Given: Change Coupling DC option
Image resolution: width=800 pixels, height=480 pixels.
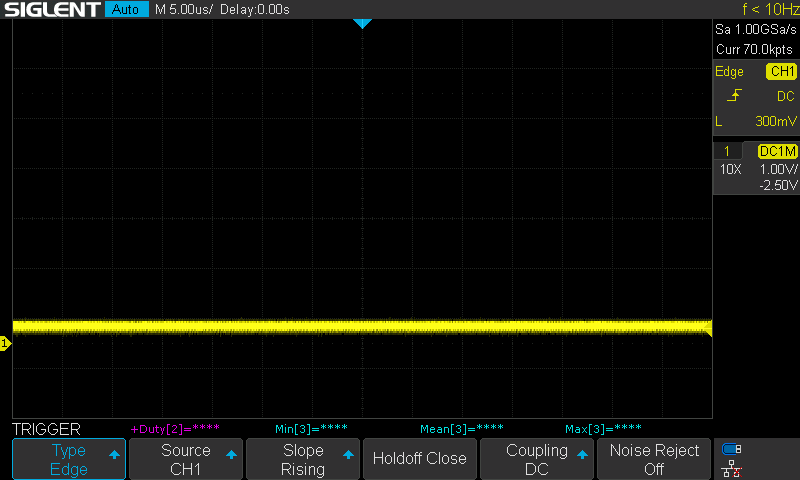Looking at the screenshot, I should click(x=537, y=459).
